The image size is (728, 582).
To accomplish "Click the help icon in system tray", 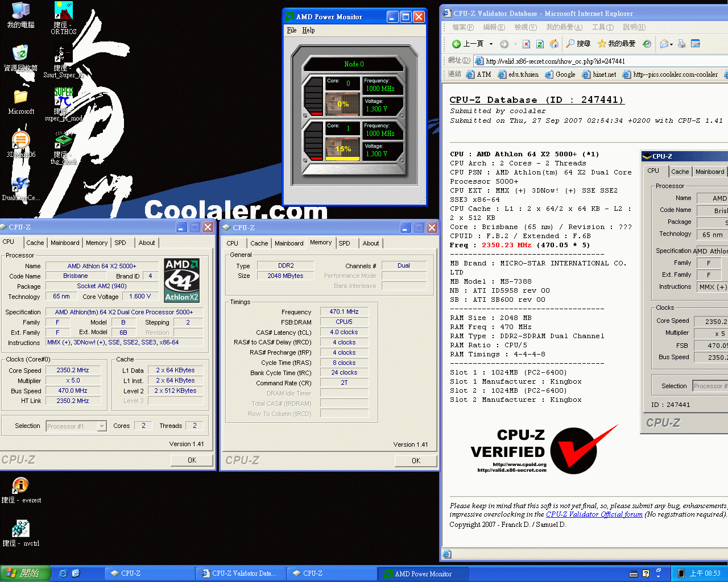I will coord(646,573).
